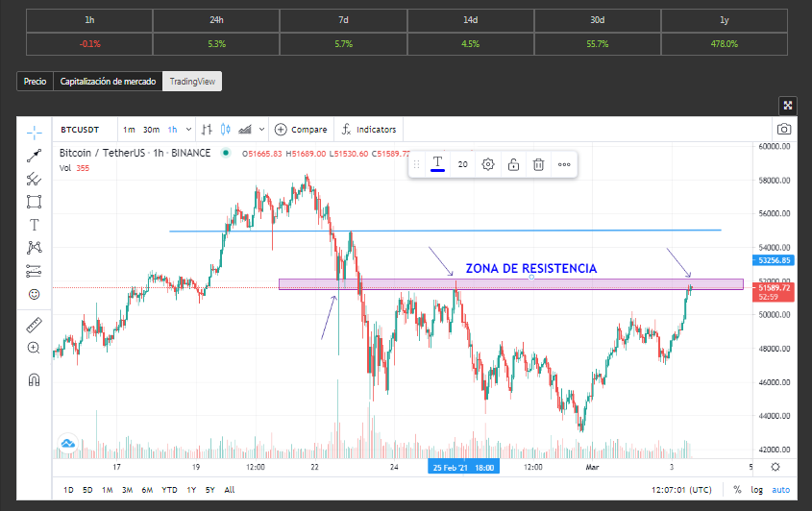Delete the selected text with trash icon
This screenshot has width=812, height=511.
tap(538, 164)
